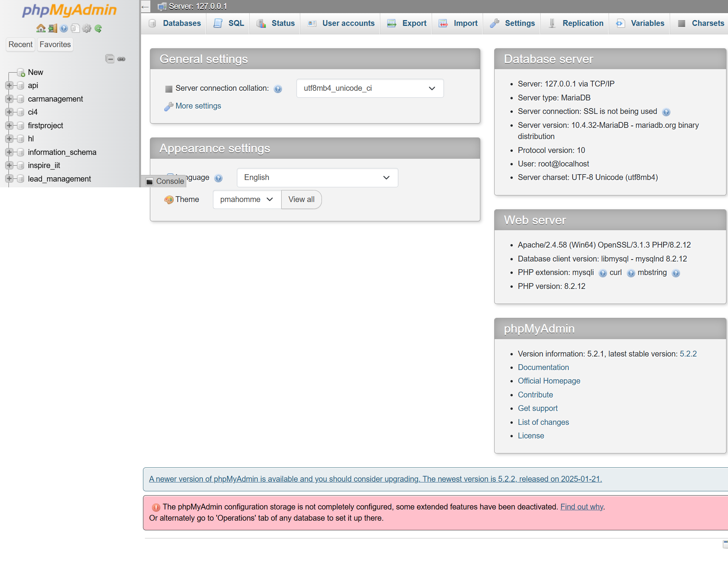This screenshot has height=562, width=728.
Task: Click the Home icon in the sidebar
Action: coord(41,28)
